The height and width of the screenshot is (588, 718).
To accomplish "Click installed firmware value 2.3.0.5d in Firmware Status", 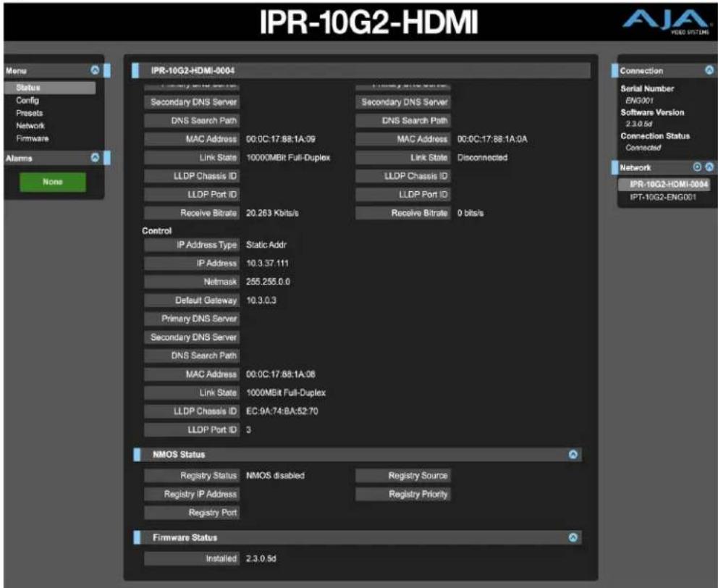I will pyautogui.click(x=261, y=558).
